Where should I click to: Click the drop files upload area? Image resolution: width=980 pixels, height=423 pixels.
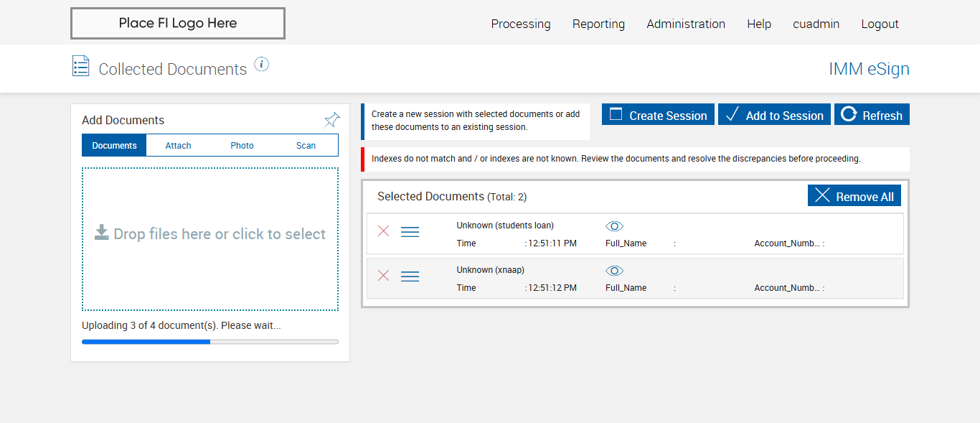[x=210, y=238]
